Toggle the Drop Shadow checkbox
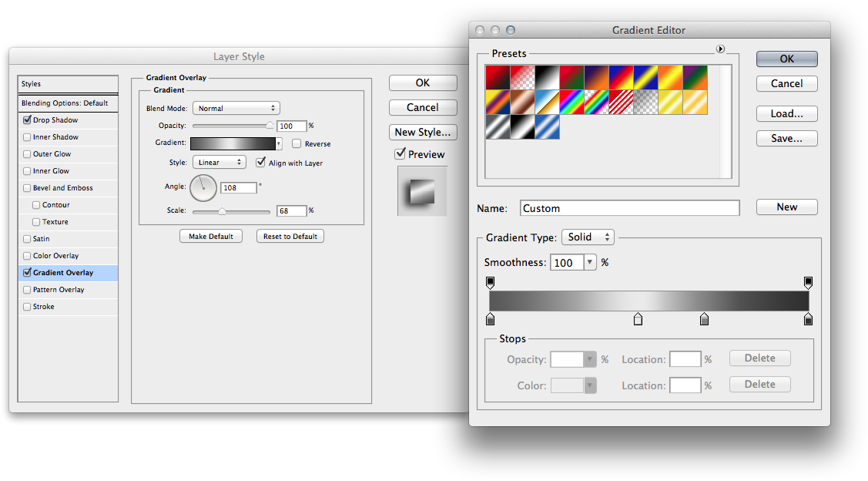 27,119
